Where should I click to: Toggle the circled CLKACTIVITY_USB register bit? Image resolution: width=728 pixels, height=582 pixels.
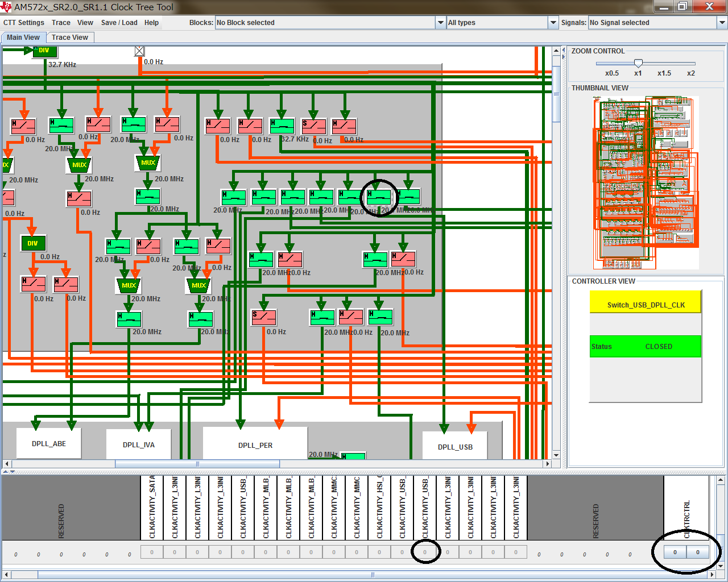(425, 552)
